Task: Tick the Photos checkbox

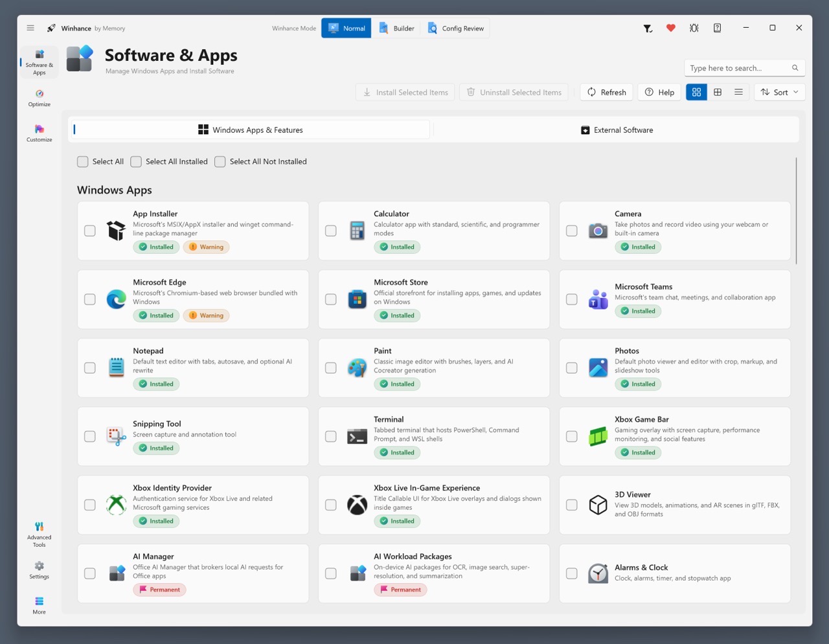Action: (x=572, y=368)
